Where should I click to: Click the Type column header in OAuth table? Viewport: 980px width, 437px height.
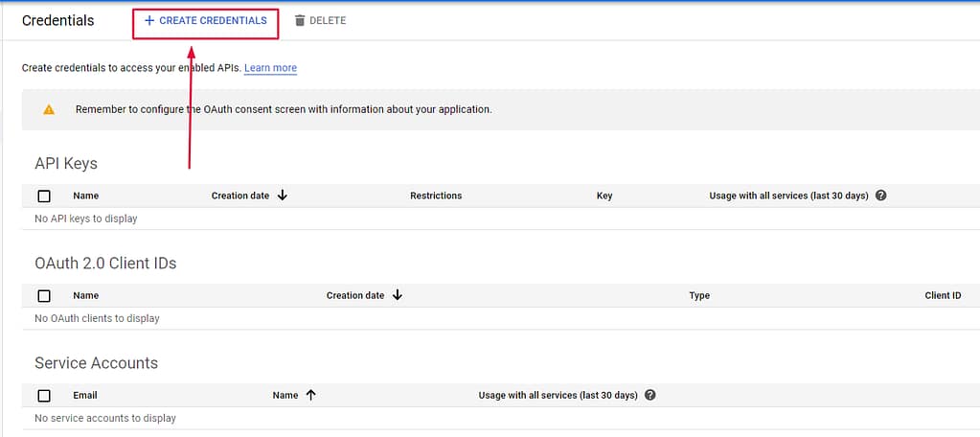pyautogui.click(x=699, y=295)
